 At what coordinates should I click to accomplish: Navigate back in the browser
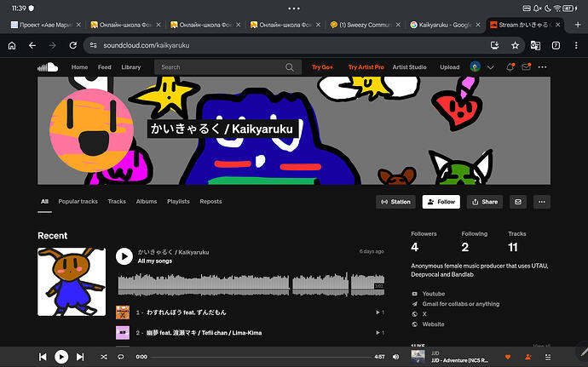coord(32,45)
